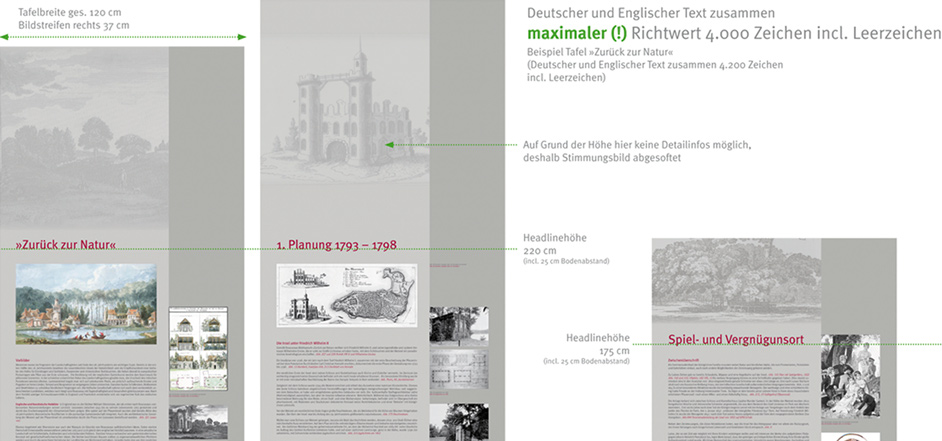Click the red subheading "Zwischenüberschrift" in third panel

tap(682, 359)
